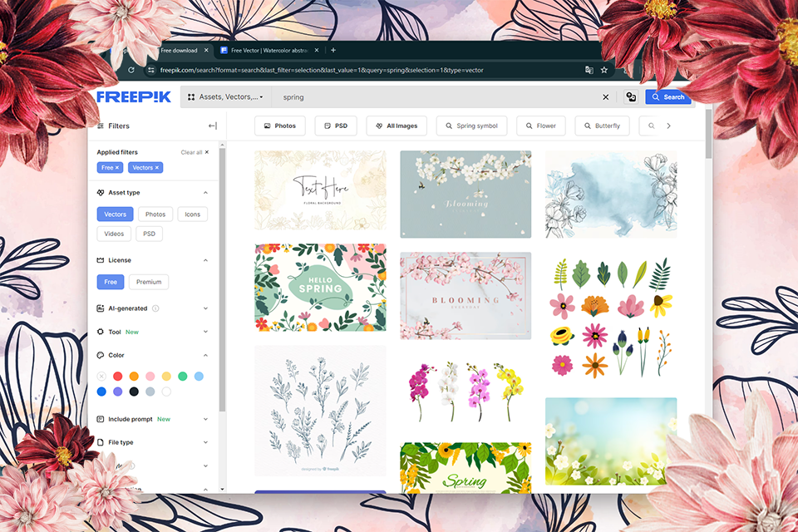Image resolution: width=798 pixels, height=532 pixels.
Task: Reload the page with the browser refresh icon
Action: 131,71
